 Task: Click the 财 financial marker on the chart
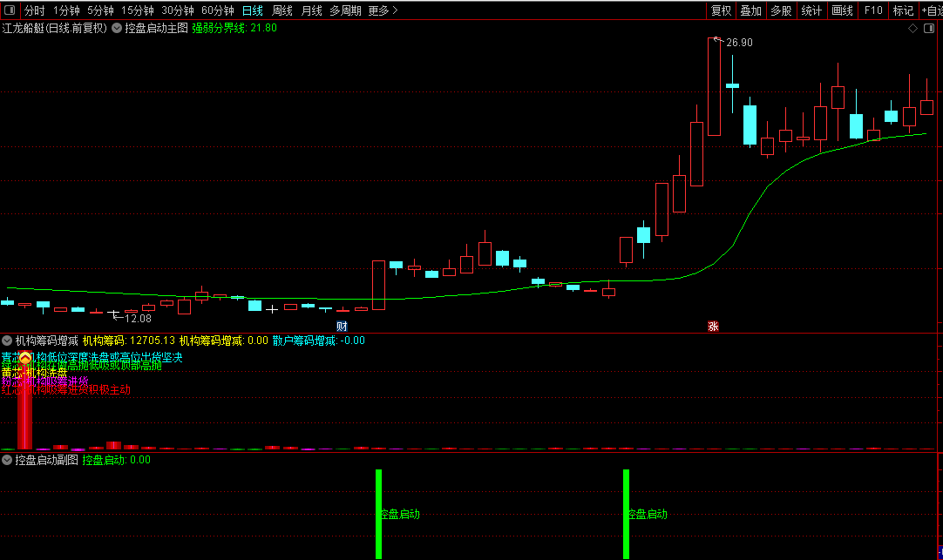342,327
